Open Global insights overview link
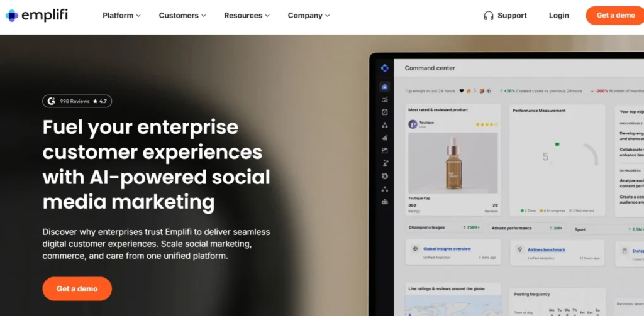 pyautogui.click(x=447, y=249)
